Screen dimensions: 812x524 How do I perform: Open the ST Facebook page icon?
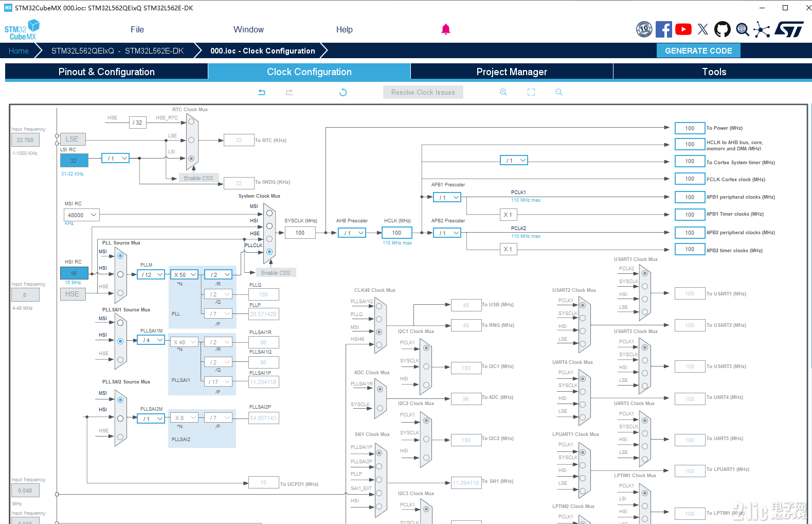click(x=664, y=29)
